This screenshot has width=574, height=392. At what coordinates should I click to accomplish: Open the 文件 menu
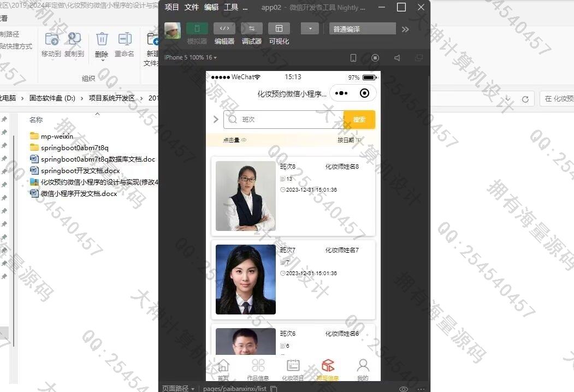192,7
